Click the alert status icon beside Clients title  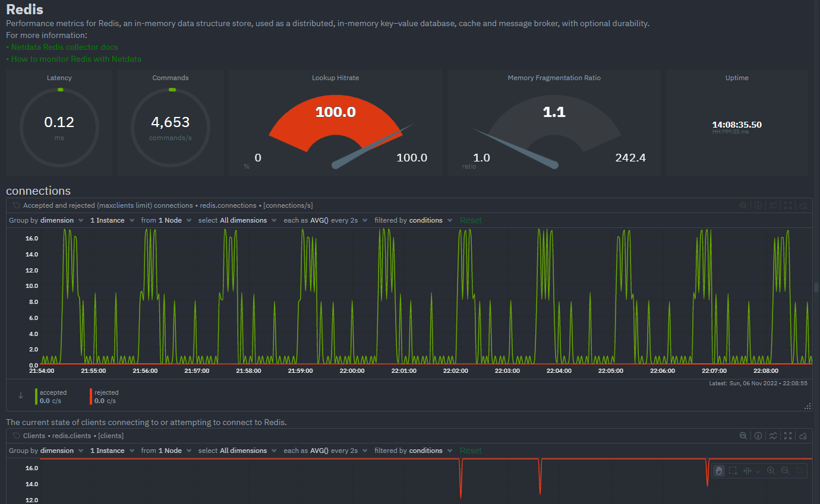click(16, 436)
